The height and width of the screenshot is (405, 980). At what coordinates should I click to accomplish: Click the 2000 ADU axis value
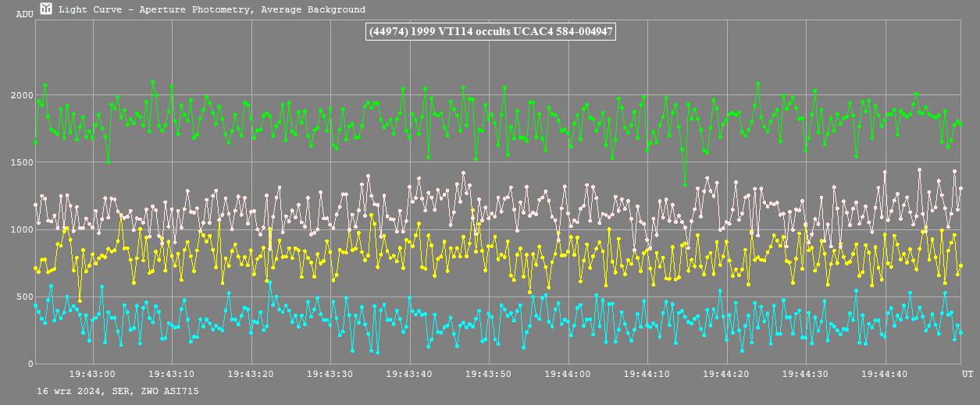(x=22, y=95)
